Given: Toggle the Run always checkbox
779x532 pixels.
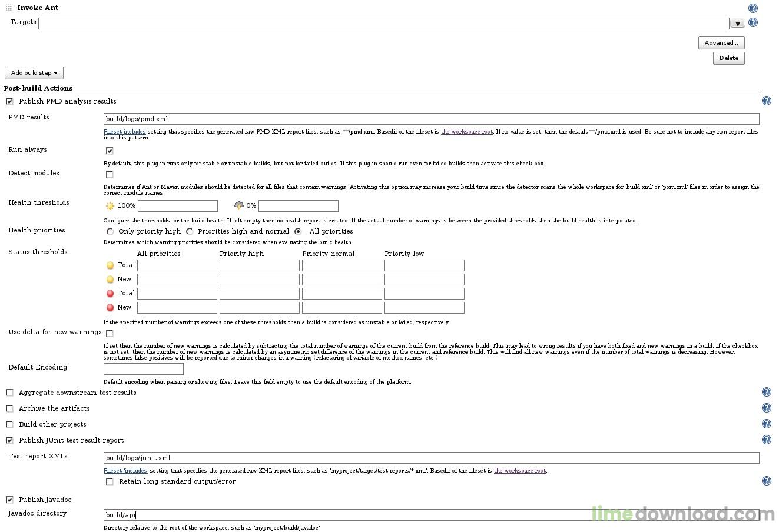Looking at the screenshot, I should click(110, 151).
